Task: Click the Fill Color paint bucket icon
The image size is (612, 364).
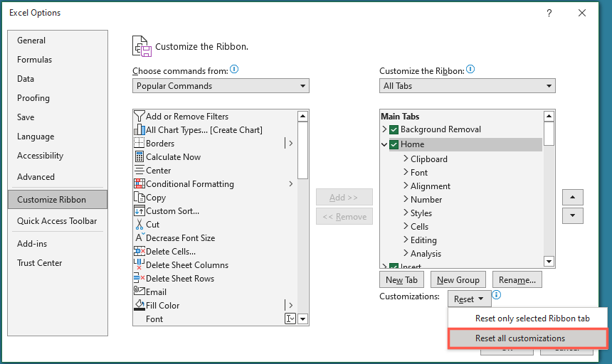Action: (139, 305)
